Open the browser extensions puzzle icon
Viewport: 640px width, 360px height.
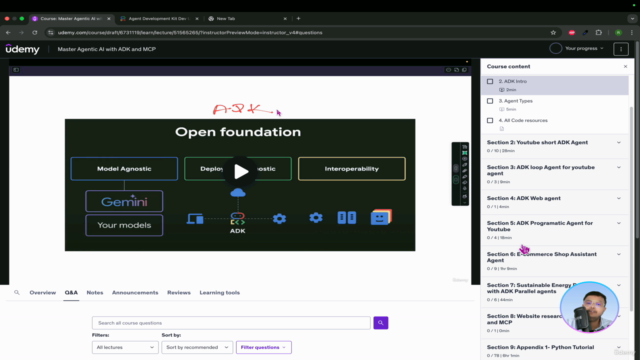pos(599,33)
